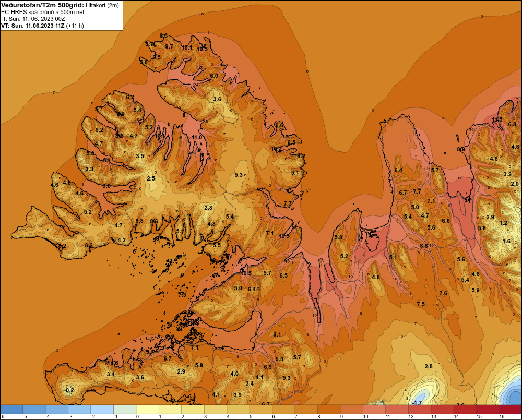Click the '4.0' temperature value
522x420 pixels.
[234, 374]
